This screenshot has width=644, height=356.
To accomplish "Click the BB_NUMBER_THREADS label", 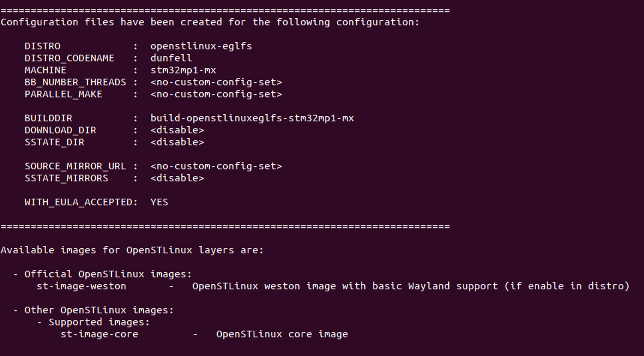I will tap(75, 83).
